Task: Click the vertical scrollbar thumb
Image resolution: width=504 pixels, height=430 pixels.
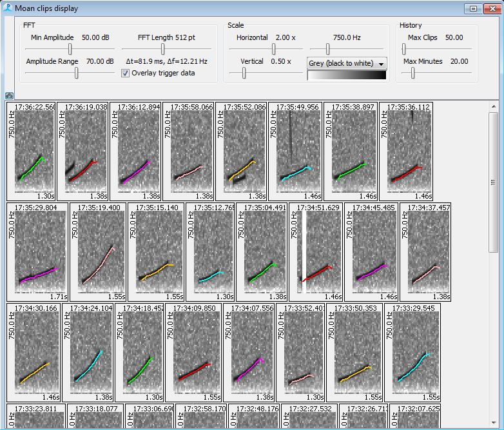Action: point(494,182)
